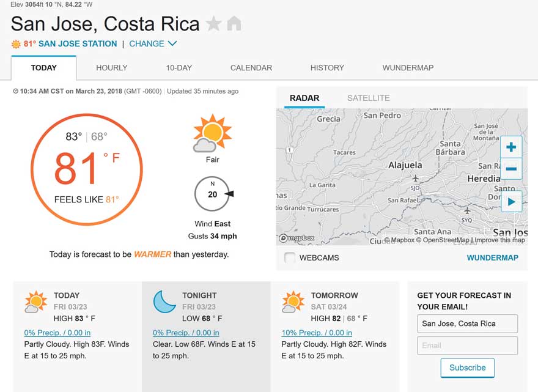
Task: Open Today's 0% Precip link
Action: pos(57,333)
